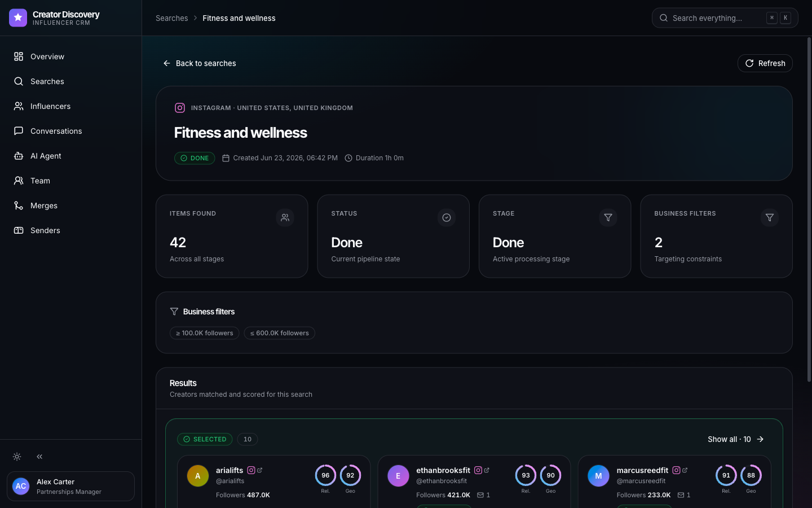Click the Instagram icon next to arialifts
Screen dimensions: 812x508
[x=251, y=470]
